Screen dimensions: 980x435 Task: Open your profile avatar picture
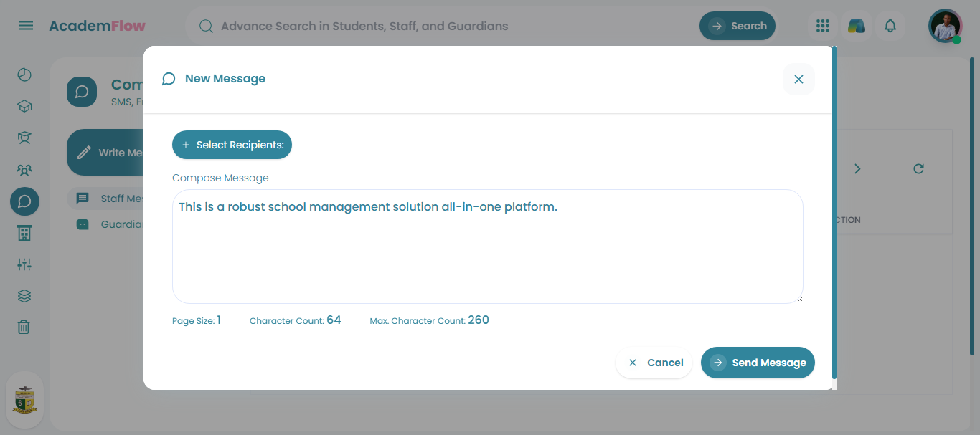pyautogui.click(x=945, y=26)
